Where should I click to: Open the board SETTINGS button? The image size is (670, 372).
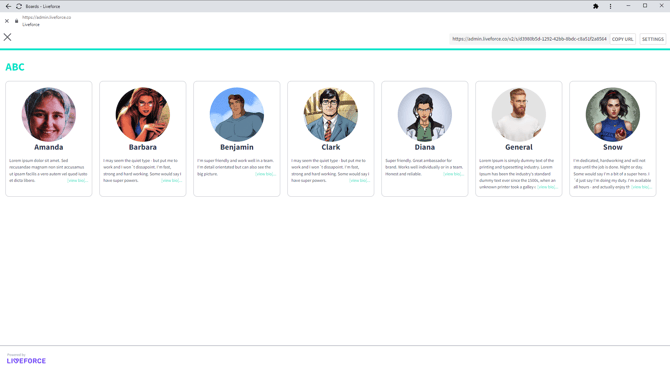[652, 39]
